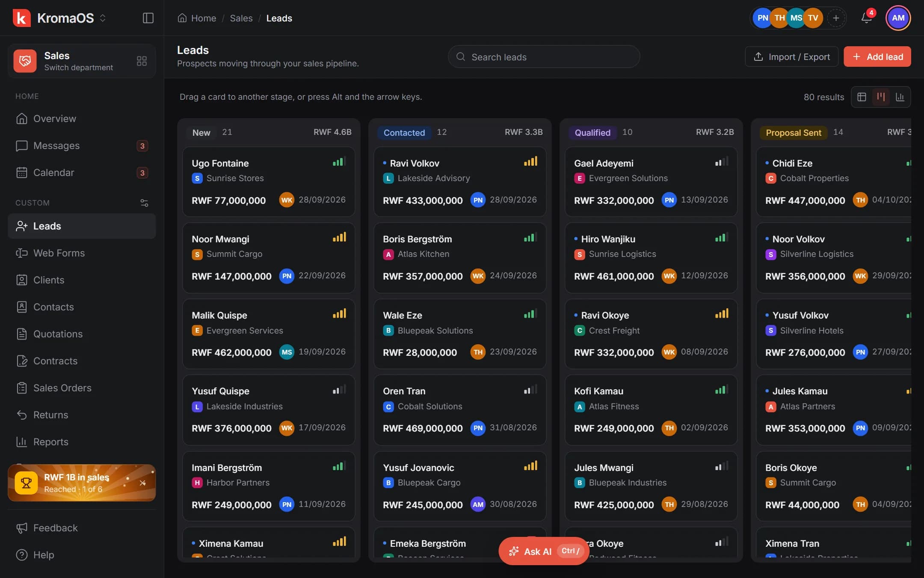Image resolution: width=924 pixels, height=578 pixels.
Task: Focus the Search leads field
Action: tap(544, 57)
